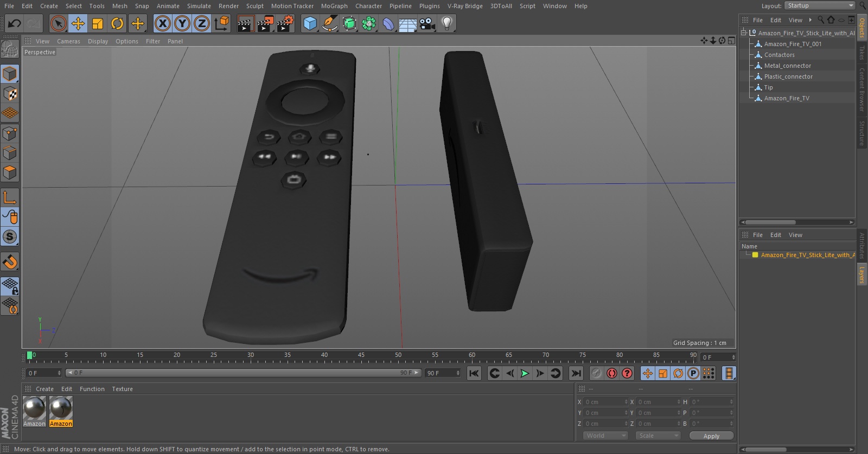Viewport: 868px width, 454px height.
Task: Toggle X axis lock
Action: 162,23
